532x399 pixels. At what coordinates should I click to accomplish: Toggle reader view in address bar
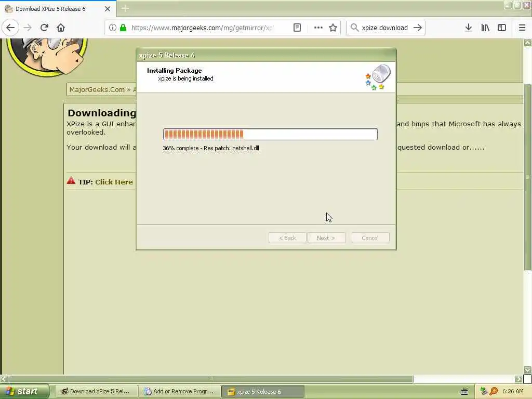pyautogui.click(x=297, y=28)
